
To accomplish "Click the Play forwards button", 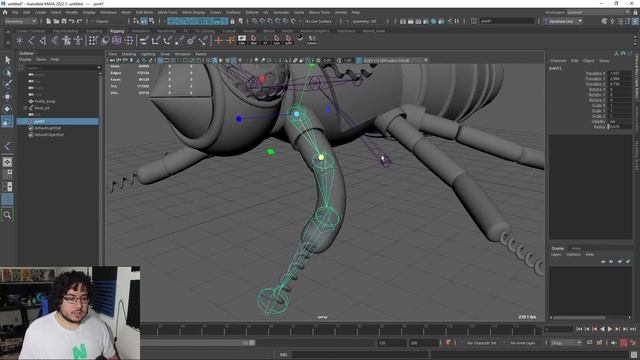I will click(610, 329).
